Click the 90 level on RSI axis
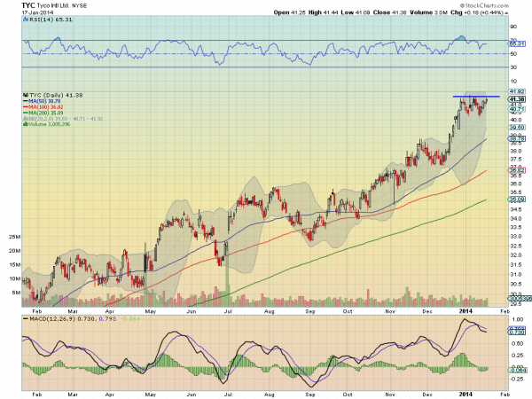 point(513,27)
